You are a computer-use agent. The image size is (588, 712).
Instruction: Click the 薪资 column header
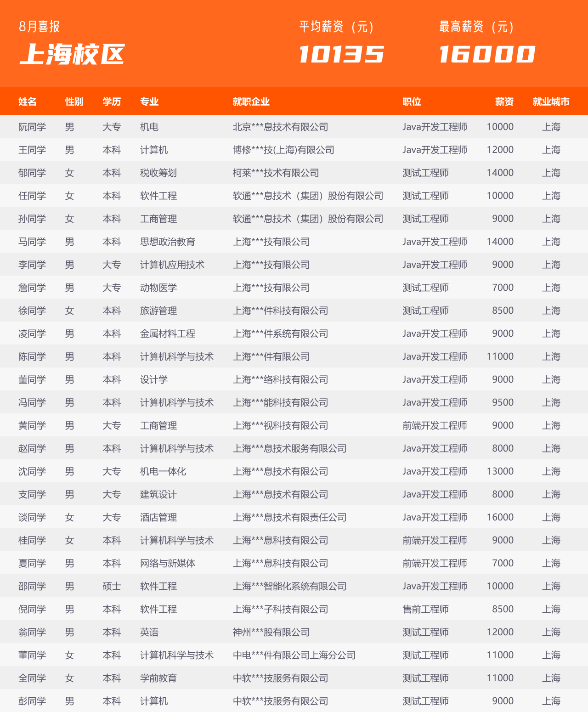[x=504, y=102]
